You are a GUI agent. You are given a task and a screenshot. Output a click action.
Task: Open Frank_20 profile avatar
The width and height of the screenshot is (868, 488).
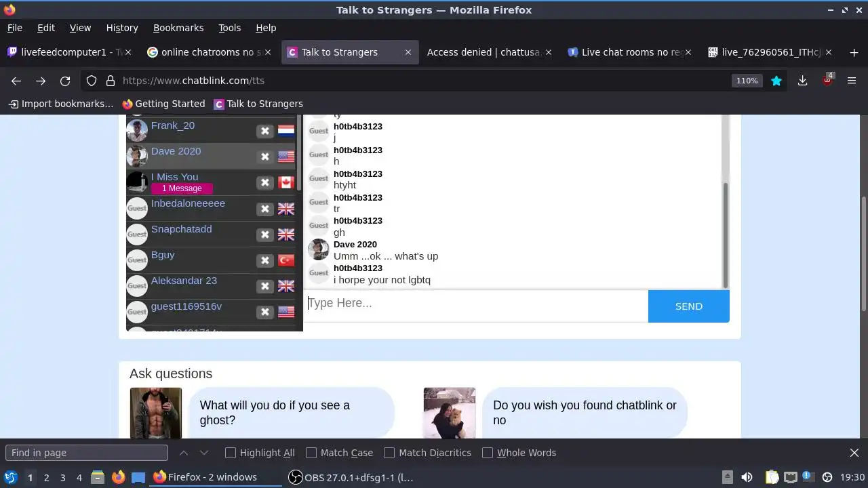pyautogui.click(x=137, y=130)
